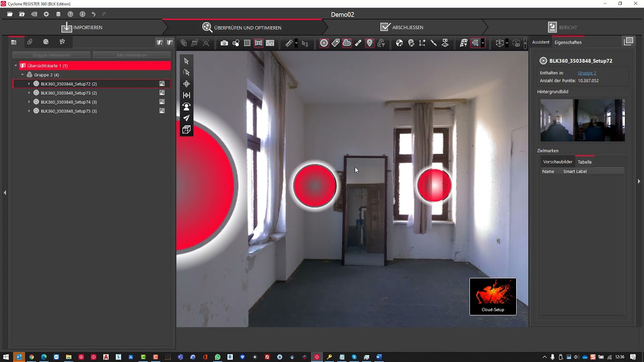Go to the ABSCHLIESSEN step
Viewport: 644px width, 362px height.
point(401,27)
